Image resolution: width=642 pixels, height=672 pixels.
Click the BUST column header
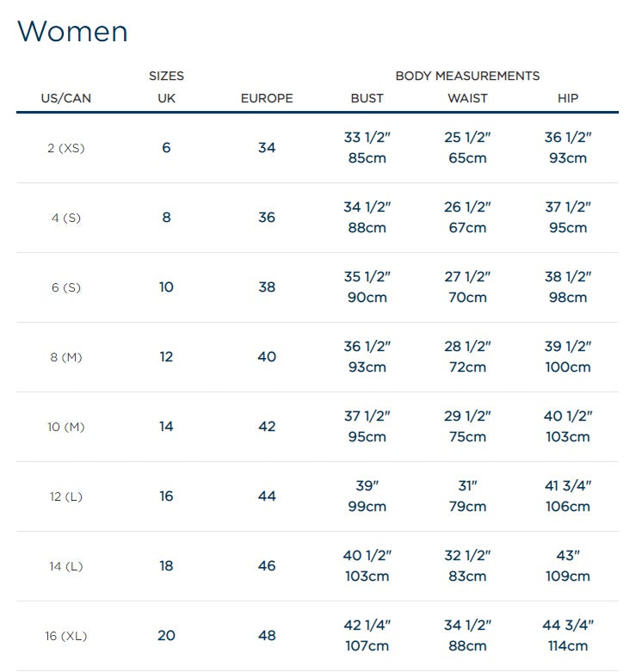(367, 98)
